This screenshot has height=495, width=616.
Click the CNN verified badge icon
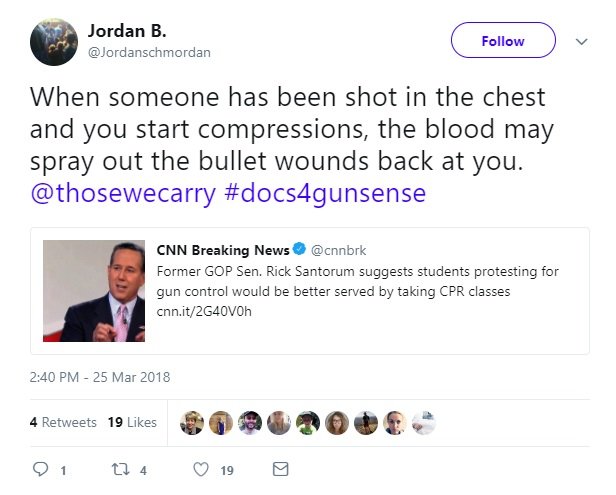point(297,250)
